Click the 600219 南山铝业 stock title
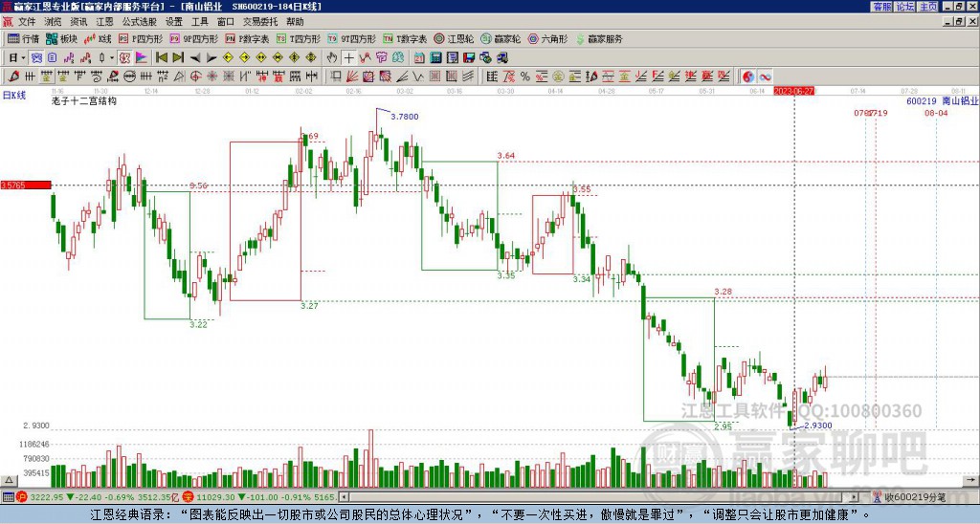Viewport: 980px width, 524px height. (x=942, y=101)
